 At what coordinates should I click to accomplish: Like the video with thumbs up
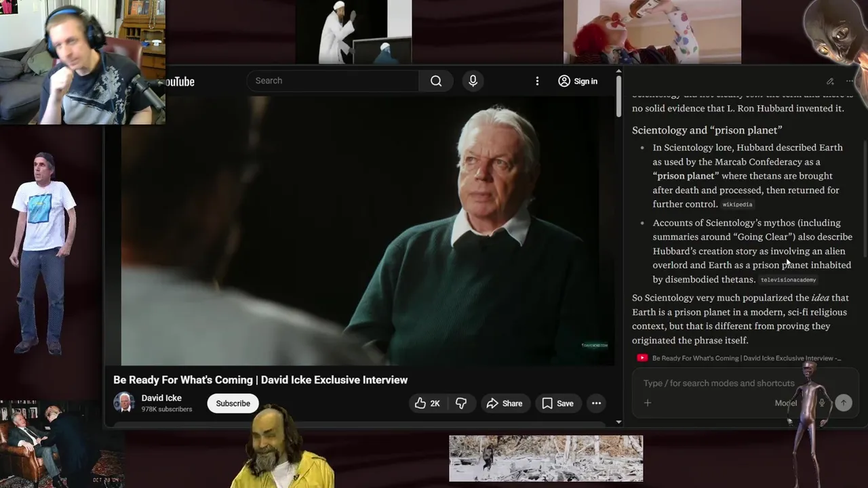pyautogui.click(x=427, y=403)
